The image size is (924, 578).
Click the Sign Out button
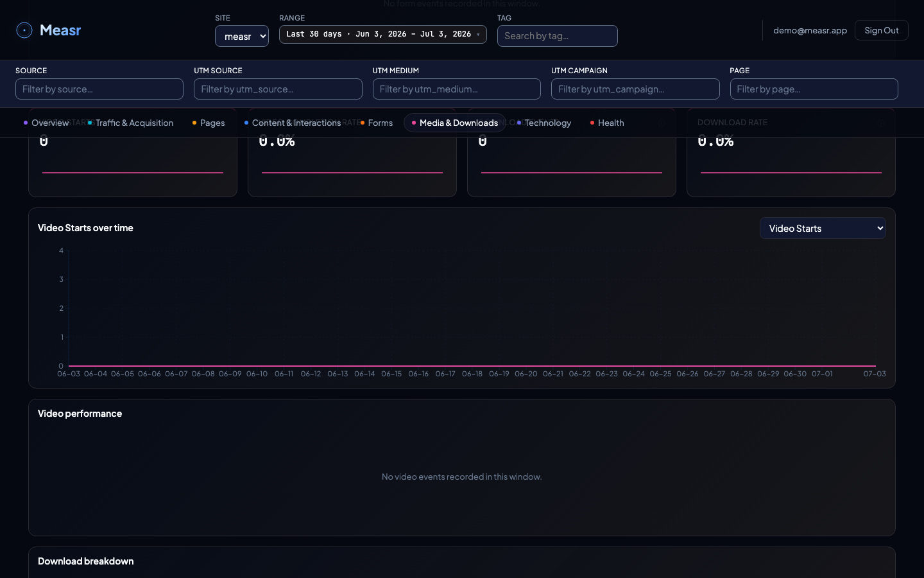tap(882, 30)
